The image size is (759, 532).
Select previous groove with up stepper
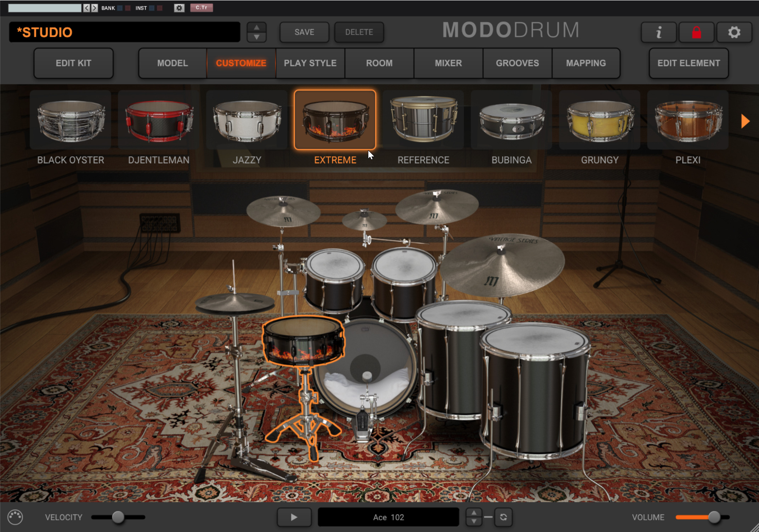tap(474, 513)
